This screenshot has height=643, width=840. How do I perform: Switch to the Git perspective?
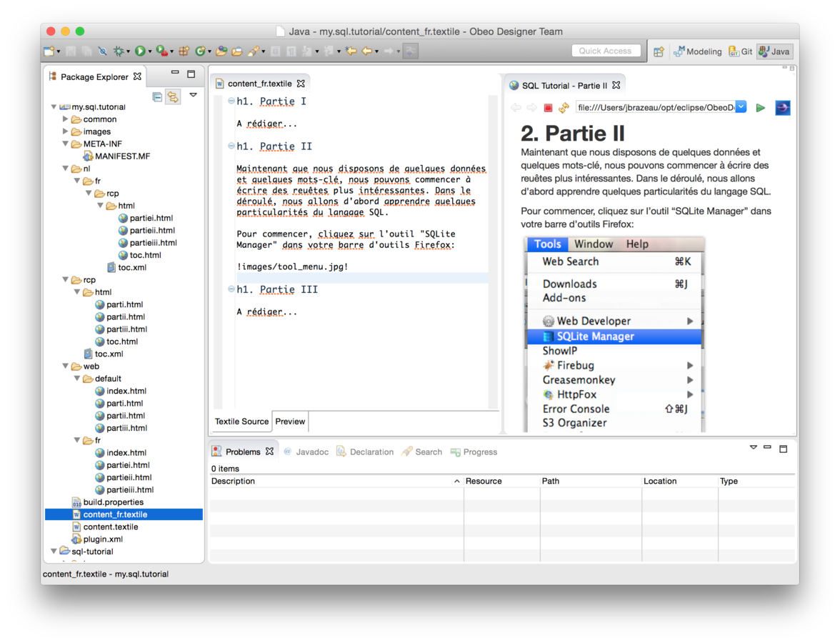pos(740,51)
